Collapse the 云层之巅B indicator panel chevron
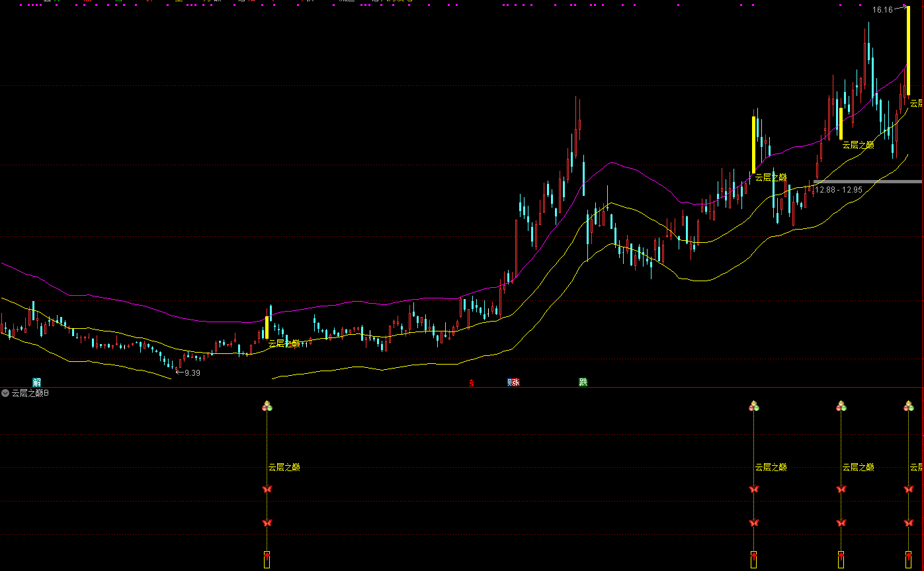This screenshot has height=571, width=924. point(5,393)
